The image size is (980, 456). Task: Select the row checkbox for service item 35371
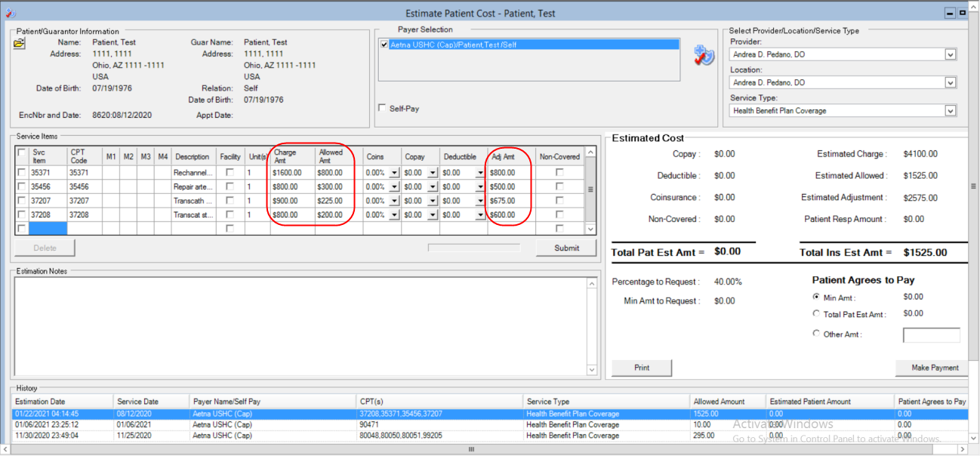22,172
